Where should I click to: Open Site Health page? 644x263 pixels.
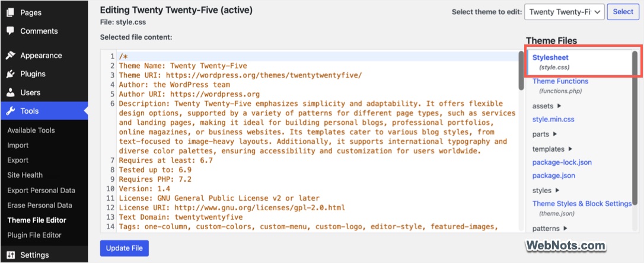[25, 175]
